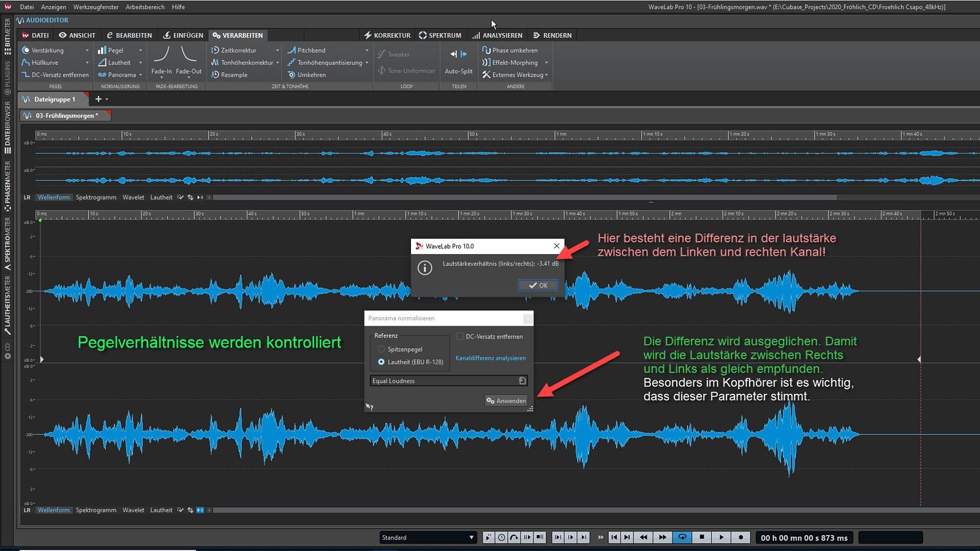Switch overview display to Wavelet
The width and height of the screenshot is (980, 551).
tap(134, 197)
